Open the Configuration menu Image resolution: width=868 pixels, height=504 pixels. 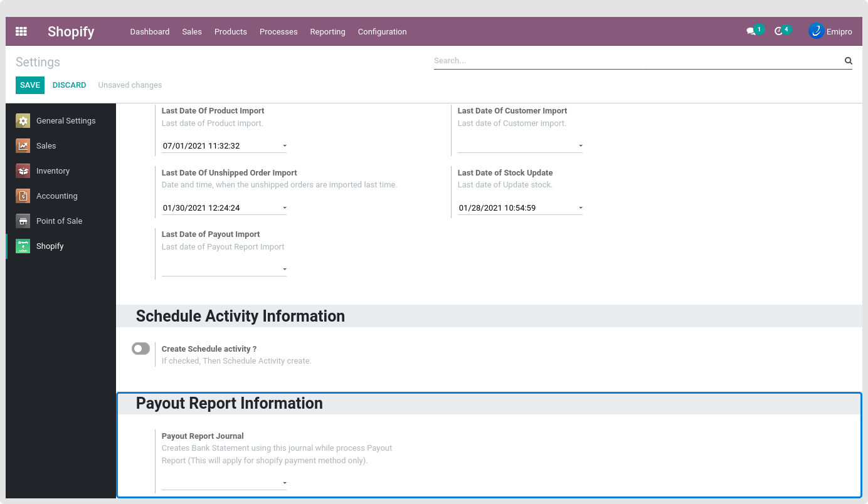pyautogui.click(x=382, y=31)
